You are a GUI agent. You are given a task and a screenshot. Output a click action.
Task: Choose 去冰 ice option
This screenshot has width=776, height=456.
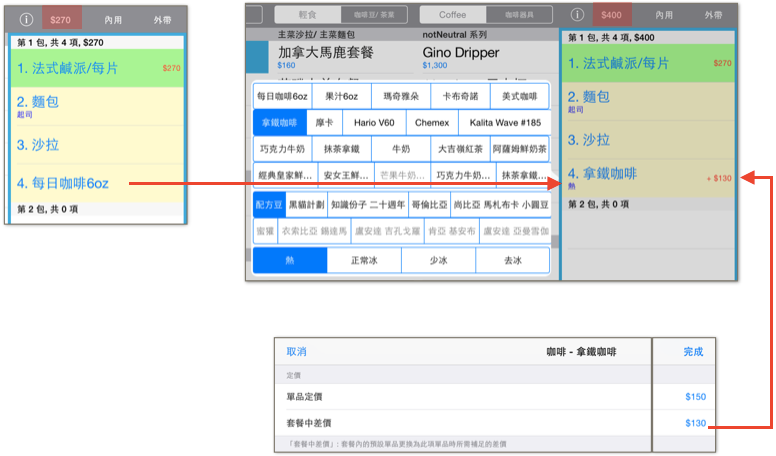(x=513, y=260)
